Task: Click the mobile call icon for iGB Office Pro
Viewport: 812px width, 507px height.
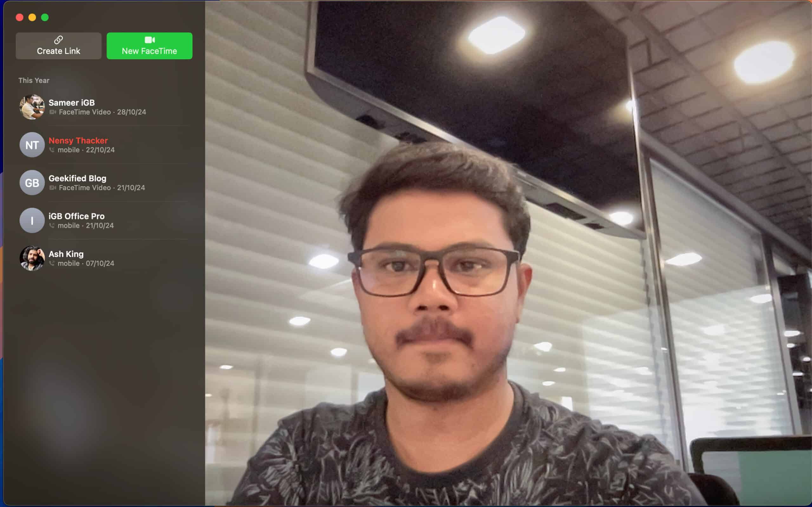Action: [x=51, y=226]
